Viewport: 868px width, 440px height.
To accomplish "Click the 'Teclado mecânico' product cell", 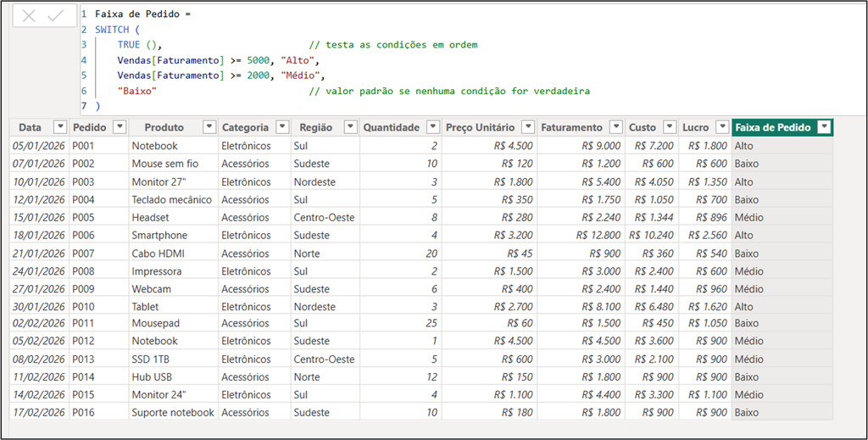I will [x=171, y=200].
